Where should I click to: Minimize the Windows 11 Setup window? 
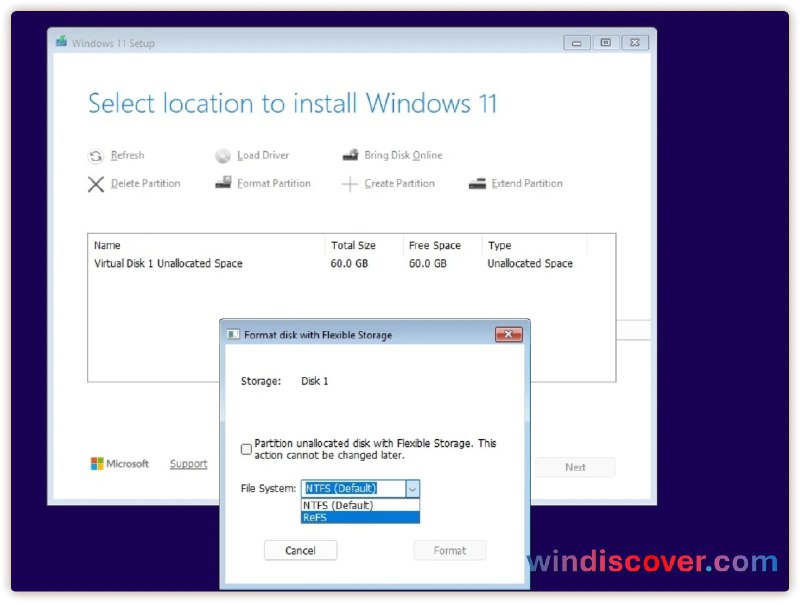pos(577,43)
